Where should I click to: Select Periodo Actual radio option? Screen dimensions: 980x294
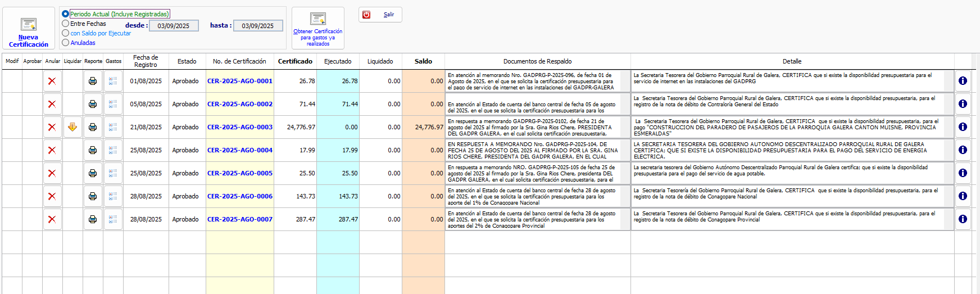point(66,14)
